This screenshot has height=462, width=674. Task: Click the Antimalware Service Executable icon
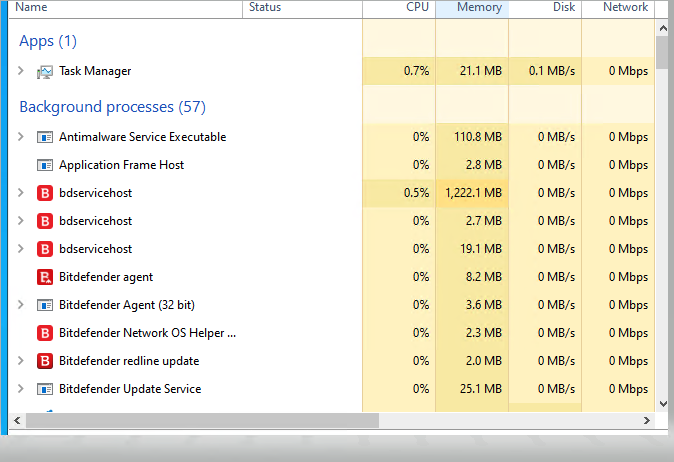pos(45,137)
